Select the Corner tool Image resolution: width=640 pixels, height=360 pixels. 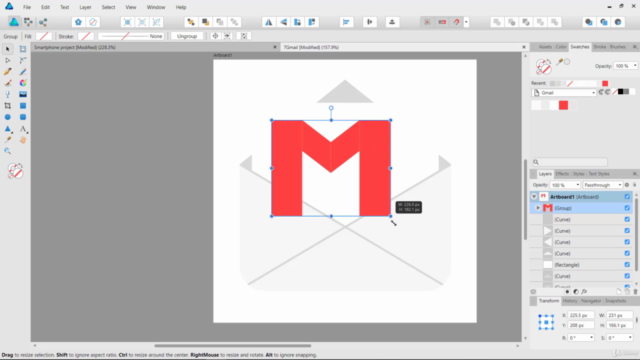click(x=23, y=60)
